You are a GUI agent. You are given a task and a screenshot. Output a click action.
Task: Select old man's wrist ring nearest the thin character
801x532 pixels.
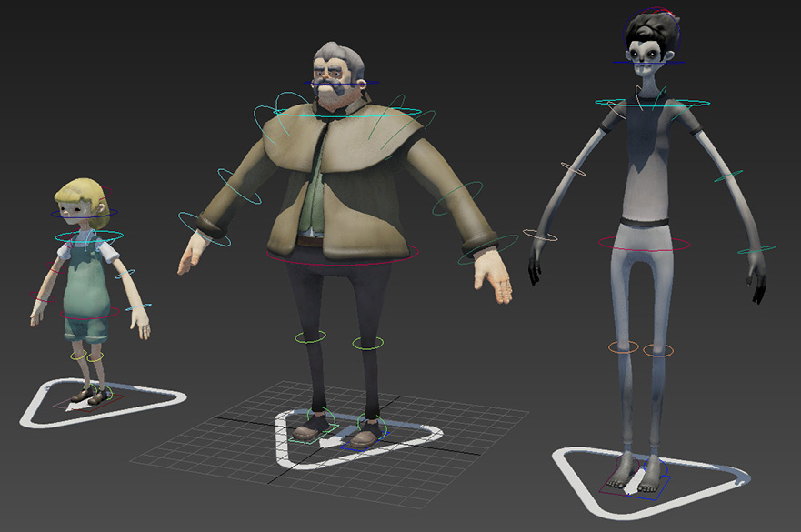(x=487, y=250)
